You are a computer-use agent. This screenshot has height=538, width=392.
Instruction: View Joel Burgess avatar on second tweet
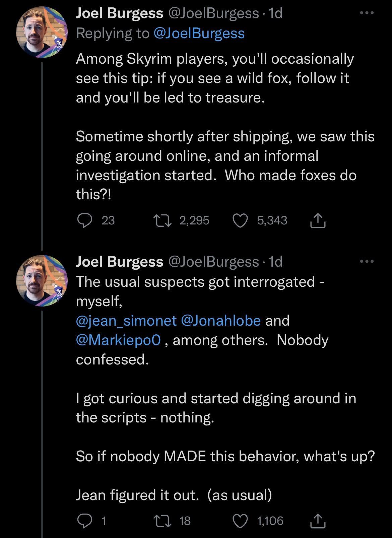coord(42,281)
